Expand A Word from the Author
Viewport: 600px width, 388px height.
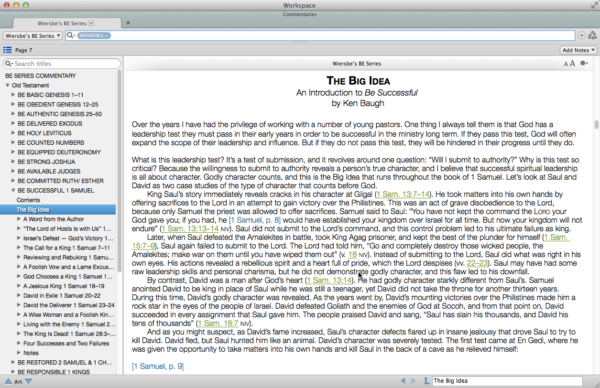pos(18,219)
